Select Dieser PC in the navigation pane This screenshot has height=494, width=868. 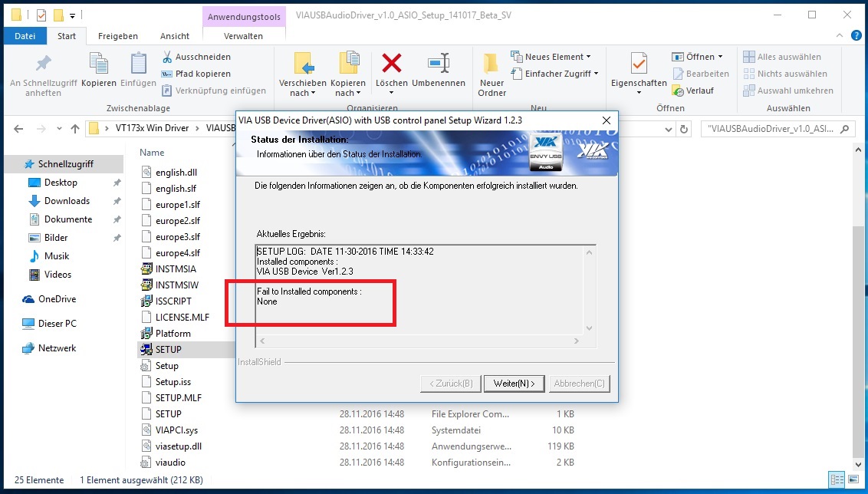pyautogui.click(x=57, y=323)
